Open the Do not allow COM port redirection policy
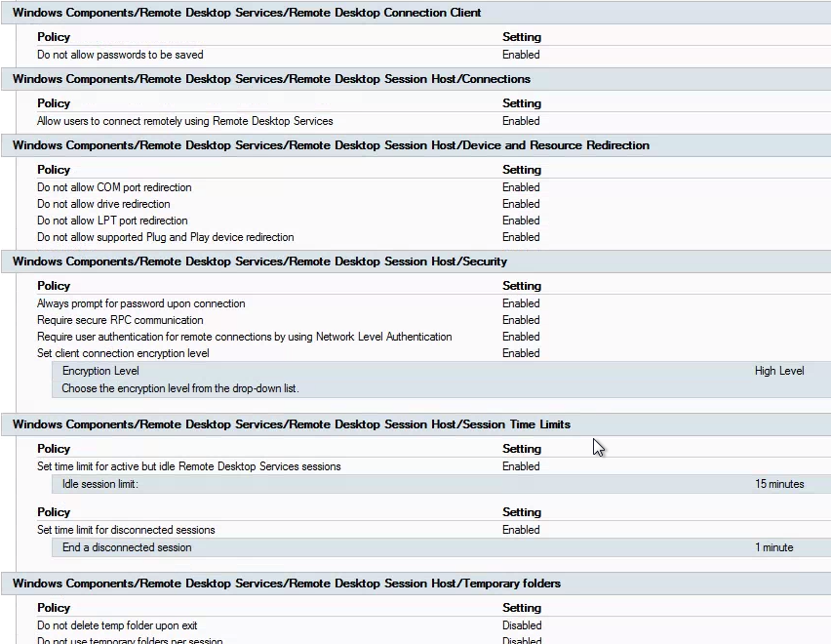Image resolution: width=831 pixels, height=644 pixels. coord(113,186)
